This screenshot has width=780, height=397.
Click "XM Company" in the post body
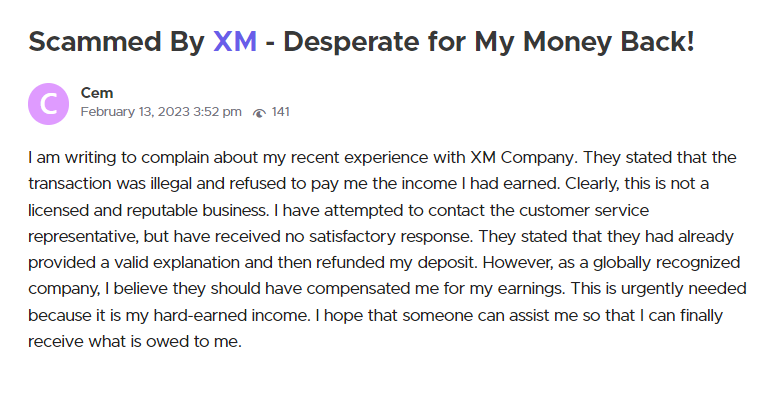pyautogui.click(x=522, y=158)
